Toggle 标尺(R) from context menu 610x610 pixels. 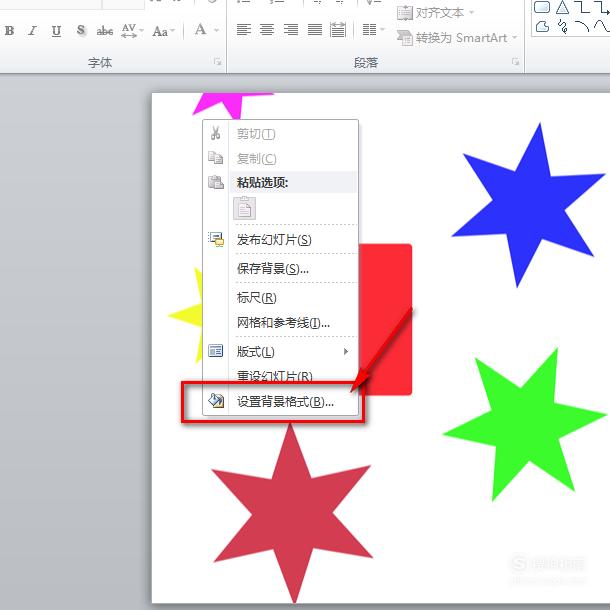tap(280, 298)
